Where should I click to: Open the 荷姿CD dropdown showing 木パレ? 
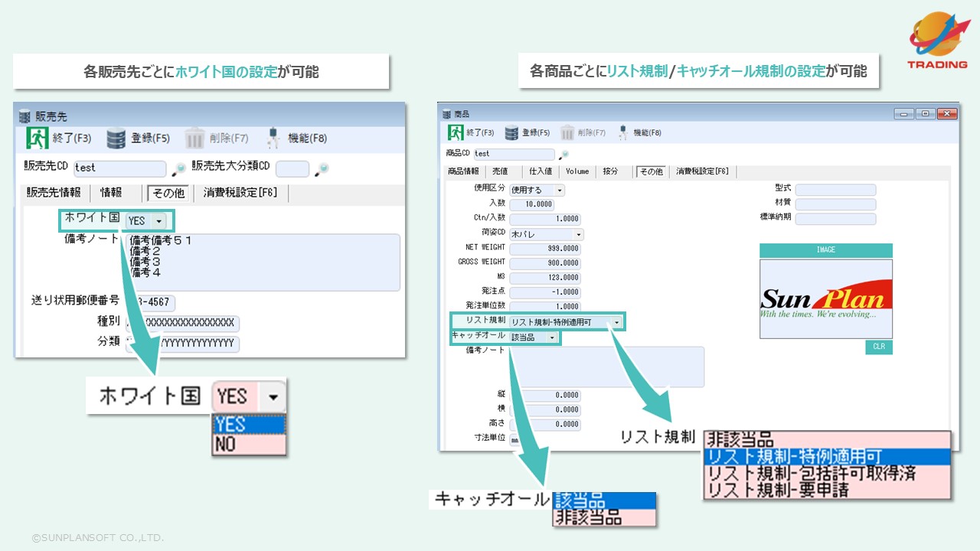coord(578,234)
